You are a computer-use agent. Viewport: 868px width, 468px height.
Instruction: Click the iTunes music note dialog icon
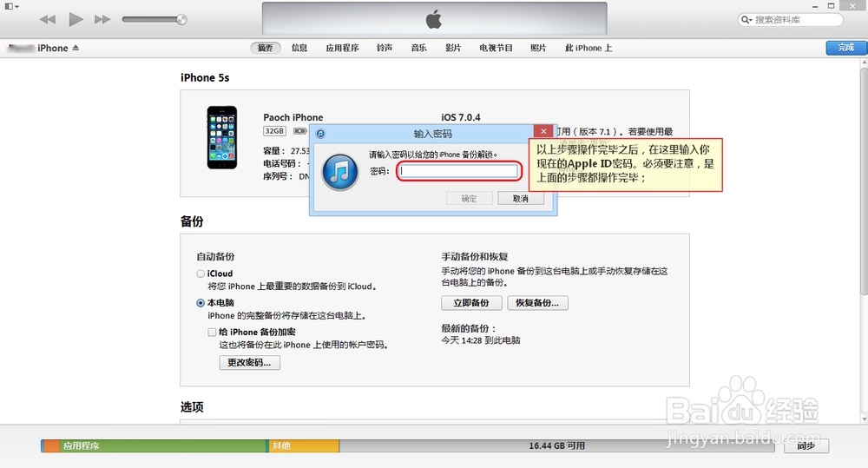(340, 172)
